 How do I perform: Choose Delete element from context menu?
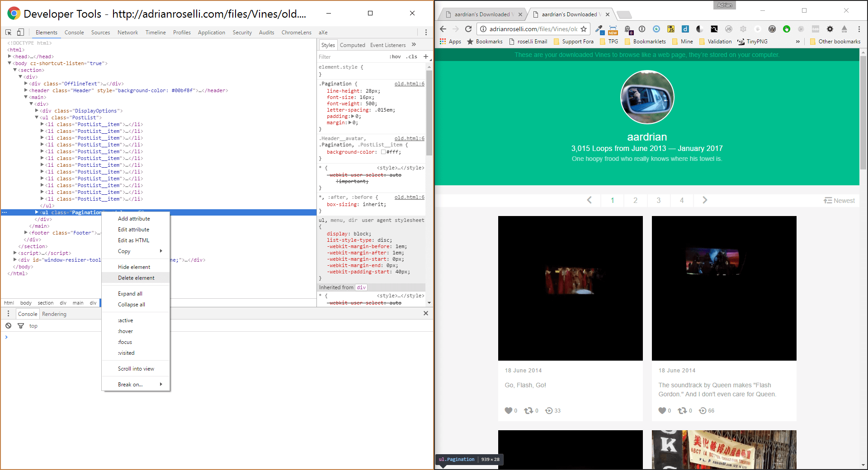pyautogui.click(x=136, y=278)
